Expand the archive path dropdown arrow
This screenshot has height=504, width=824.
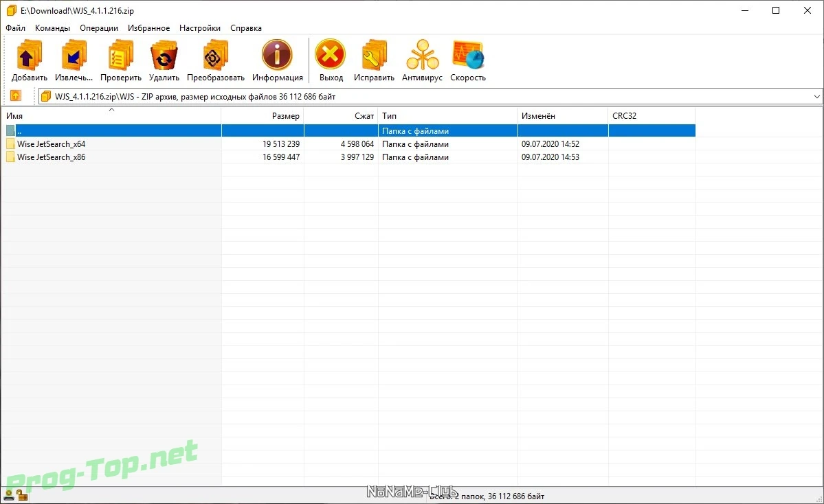click(816, 97)
